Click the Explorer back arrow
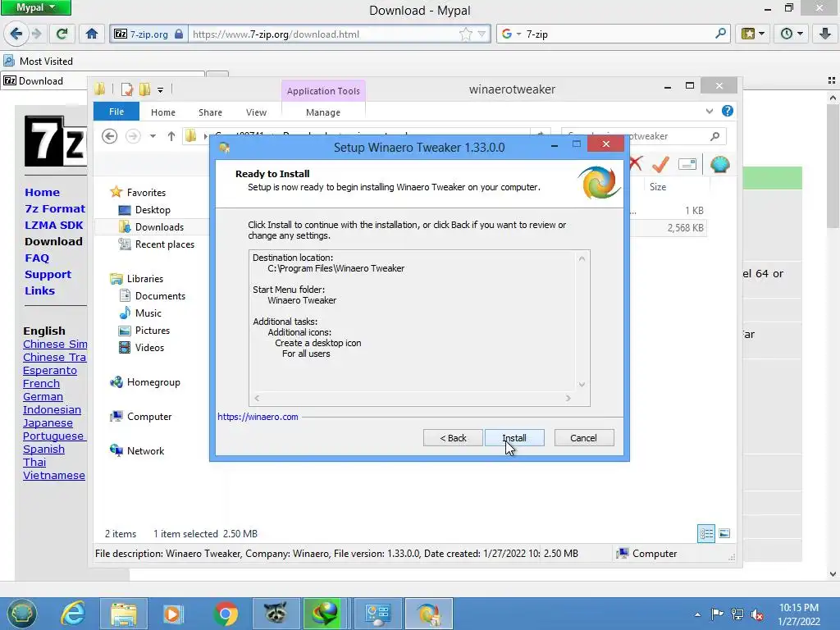The width and height of the screenshot is (840, 630). (109, 136)
